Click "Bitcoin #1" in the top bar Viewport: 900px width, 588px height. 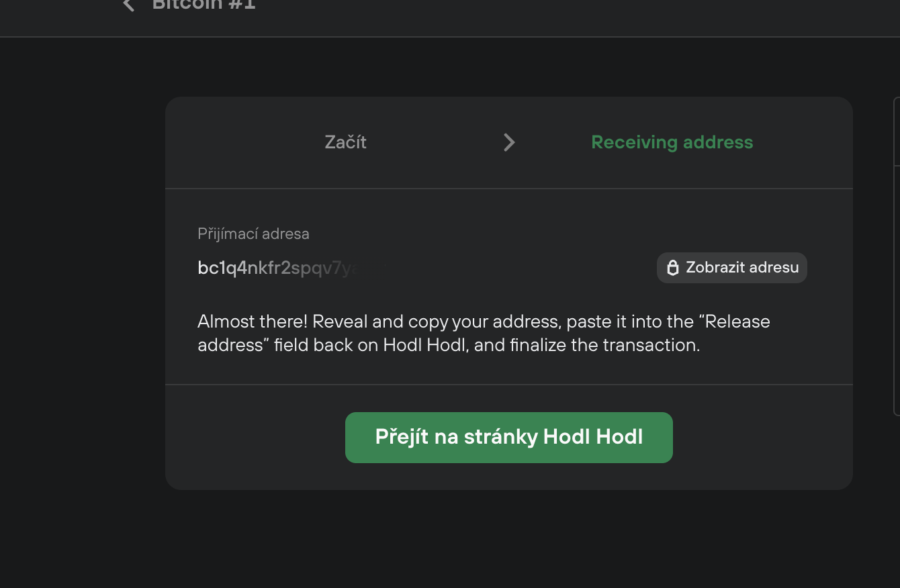coord(204,5)
